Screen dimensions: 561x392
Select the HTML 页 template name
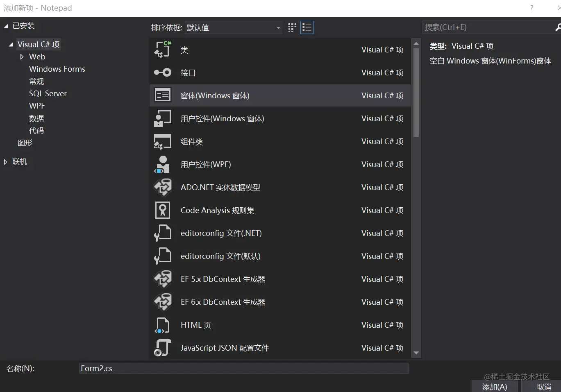196,325
